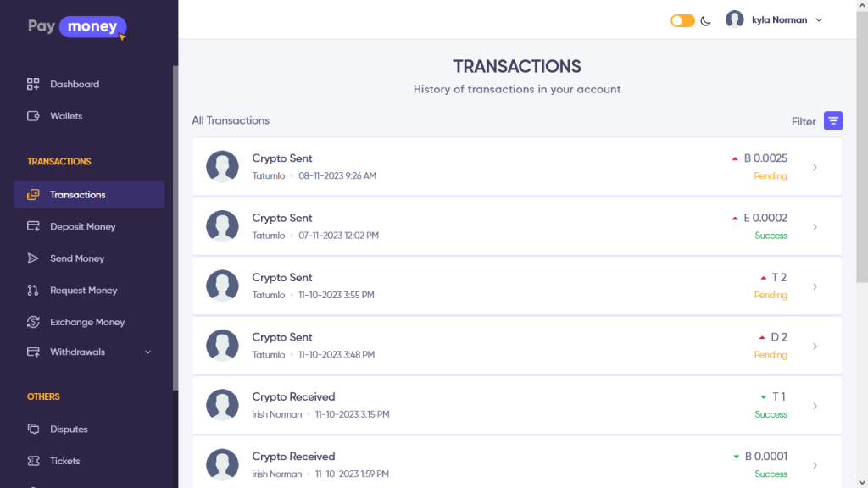Click the Wallets icon in sidebar
This screenshot has height=488, width=868.
33,116
